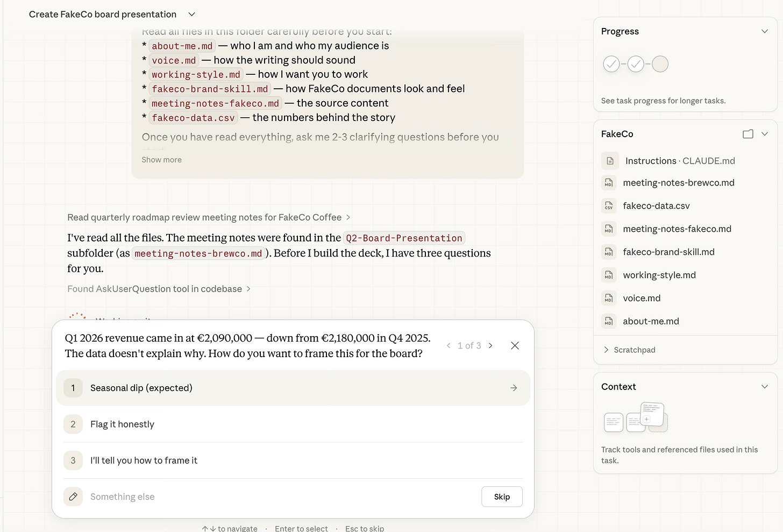Click the MD icon beside about-me.md
This screenshot has width=783, height=532.
(x=609, y=322)
